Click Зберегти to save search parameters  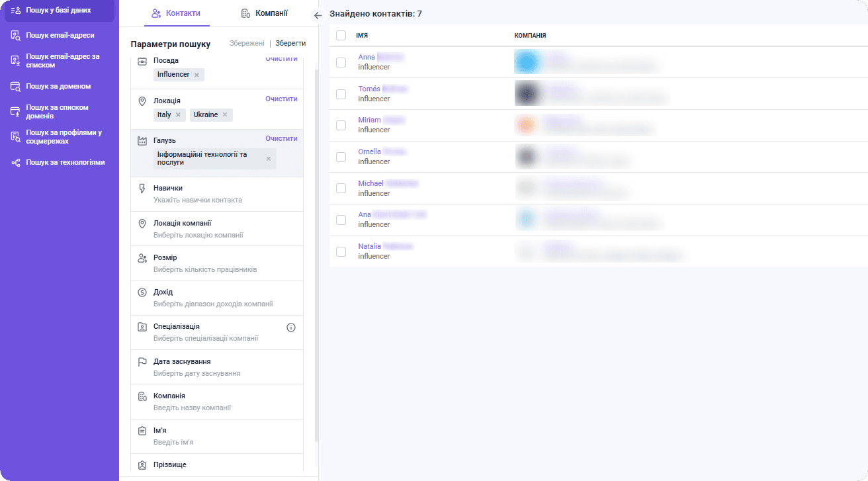pyautogui.click(x=290, y=44)
